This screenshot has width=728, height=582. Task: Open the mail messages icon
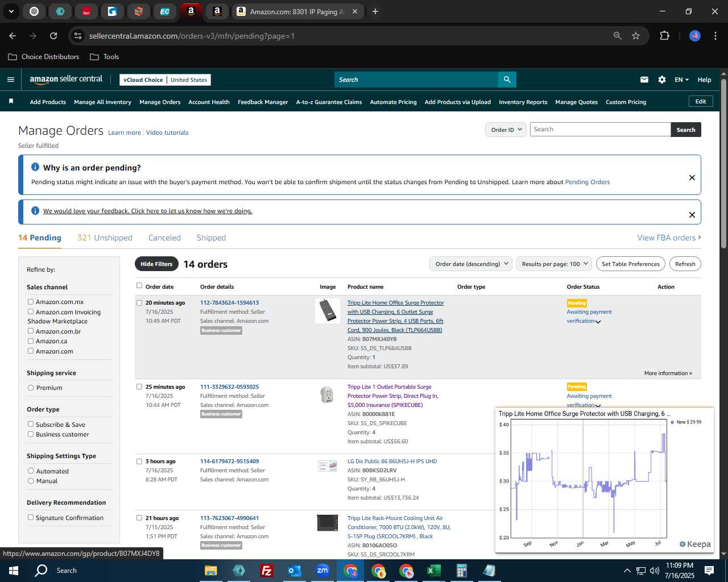tap(644, 80)
